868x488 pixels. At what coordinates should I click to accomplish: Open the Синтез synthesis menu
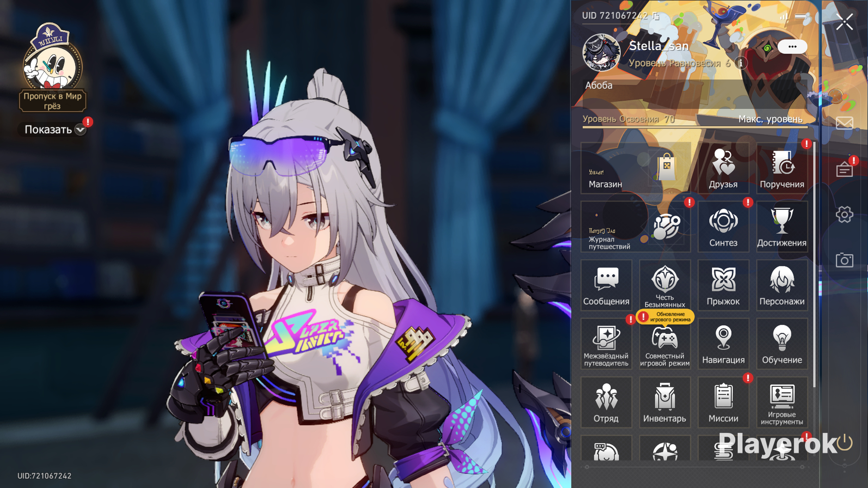[723, 227]
